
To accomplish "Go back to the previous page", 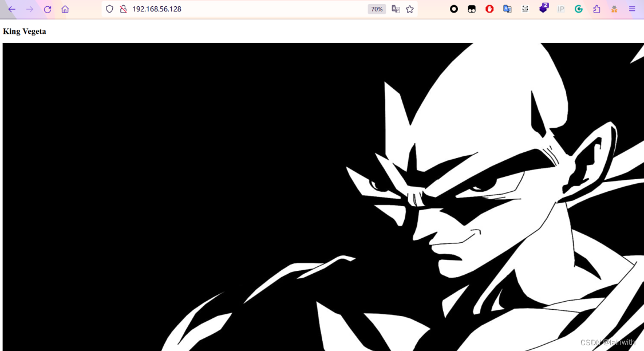I will [x=12, y=9].
